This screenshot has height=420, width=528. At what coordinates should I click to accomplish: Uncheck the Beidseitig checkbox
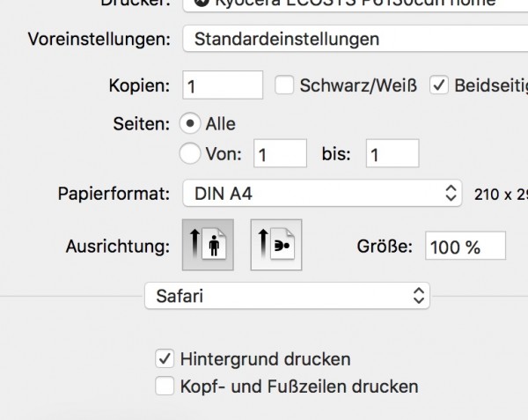tap(439, 85)
